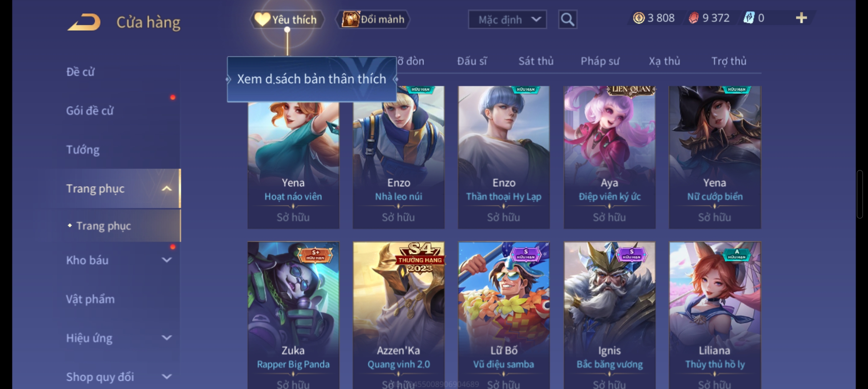Click the gold coin currency icon
This screenshot has width=868, height=389.
639,18
